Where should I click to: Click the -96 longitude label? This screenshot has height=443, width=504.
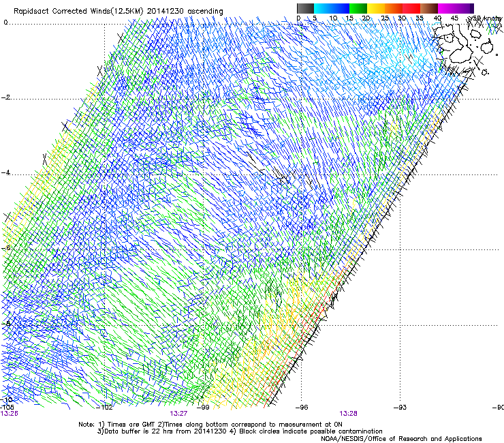pyautogui.click(x=302, y=408)
